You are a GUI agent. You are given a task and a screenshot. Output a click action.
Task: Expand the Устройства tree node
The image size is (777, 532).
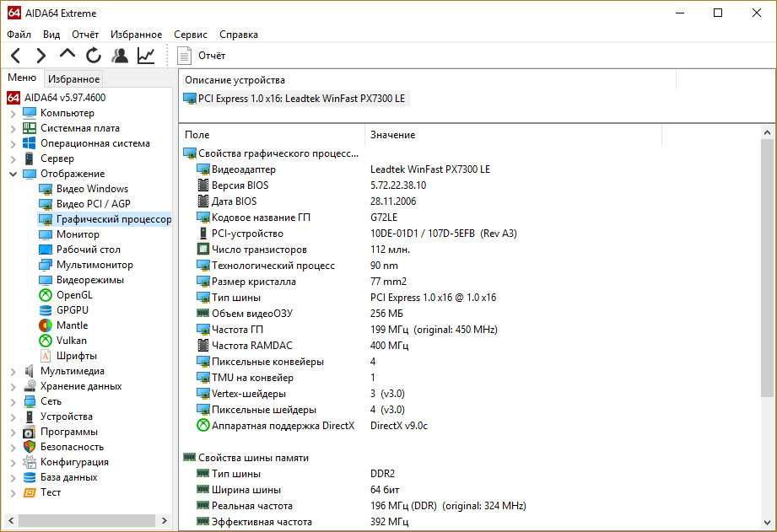[x=13, y=417]
